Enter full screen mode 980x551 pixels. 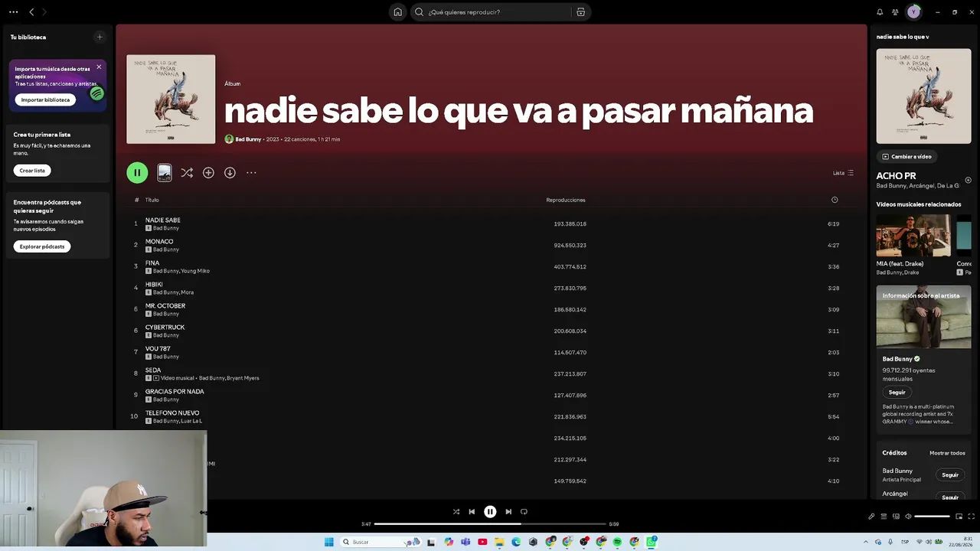tap(971, 517)
